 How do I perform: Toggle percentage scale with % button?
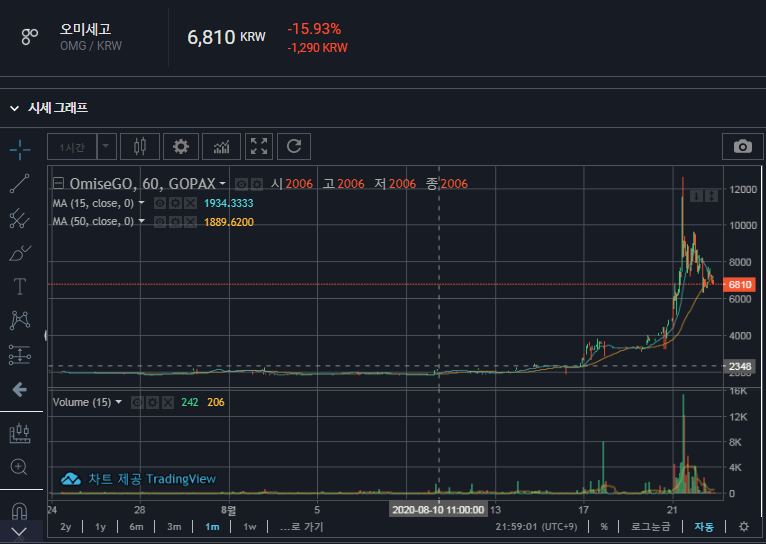[x=604, y=527]
